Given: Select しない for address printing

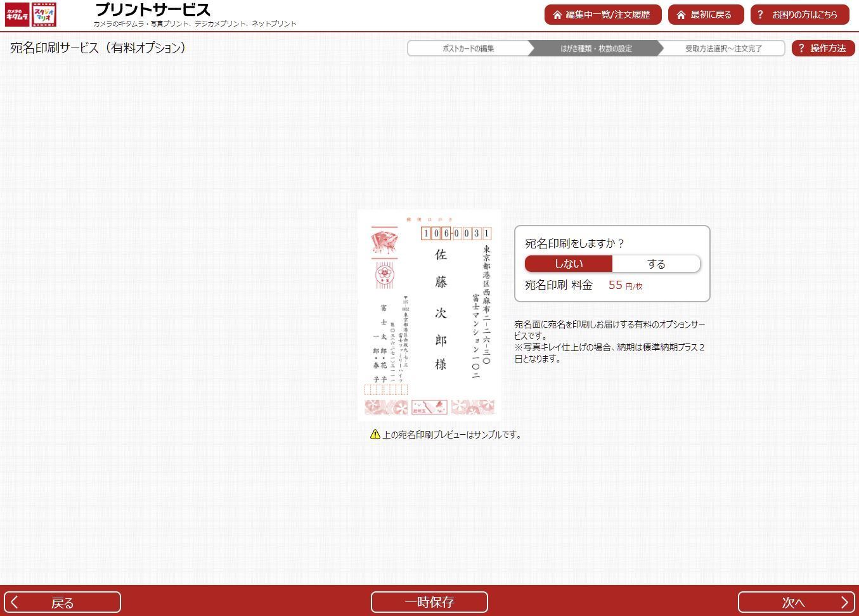Looking at the screenshot, I should tap(569, 264).
